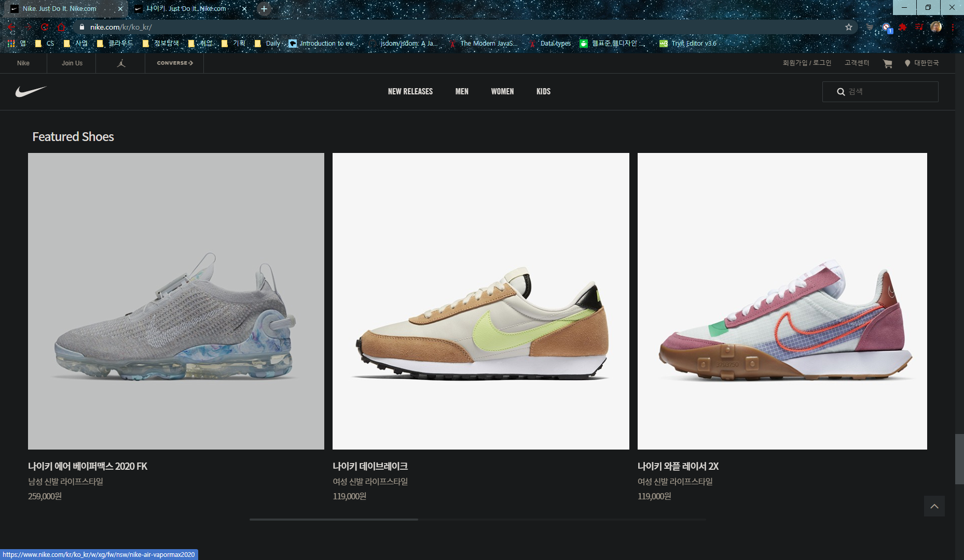
Task: Open the 웹표준,웹디자인 bookmark
Action: 612,44
